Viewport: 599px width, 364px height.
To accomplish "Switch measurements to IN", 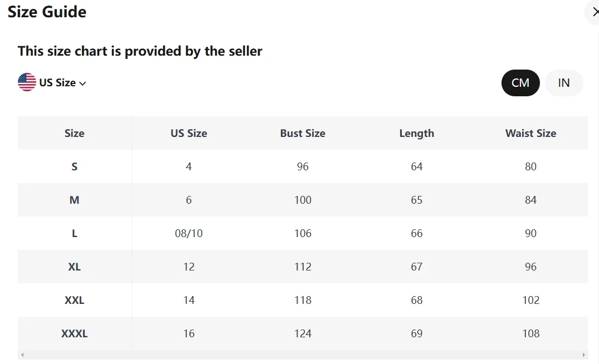I will click(564, 83).
